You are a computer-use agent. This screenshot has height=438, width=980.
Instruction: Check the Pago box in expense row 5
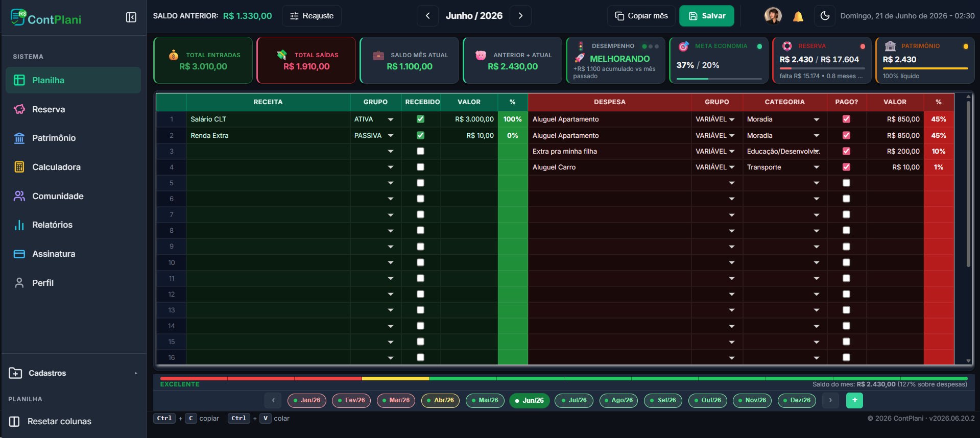[x=846, y=183]
